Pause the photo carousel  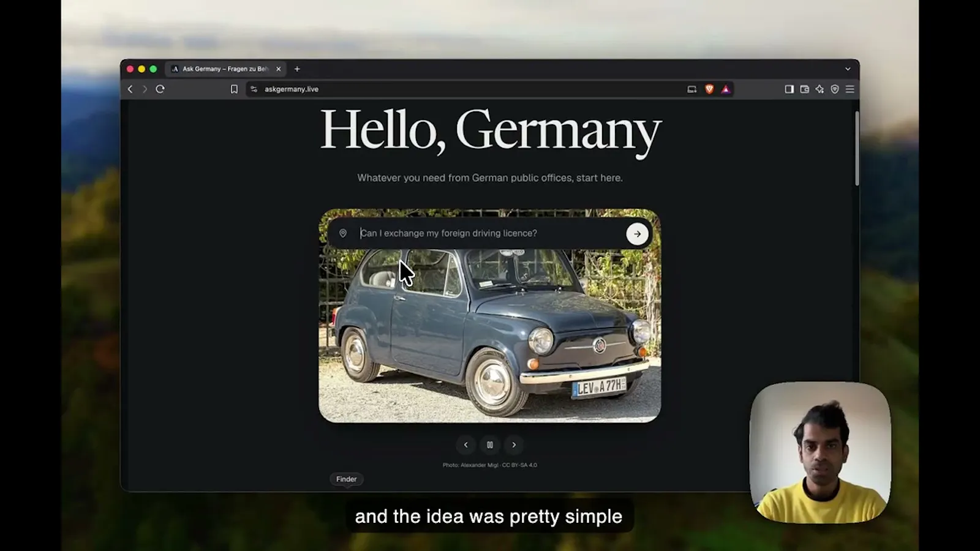pyautogui.click(x=490, y=445)
